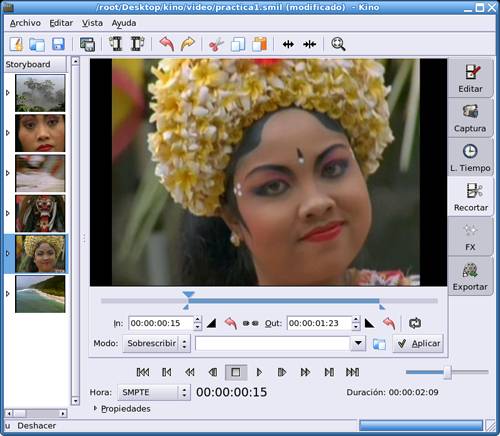
Task: Select the coastline thumbnail in storyboard
Action: point(40,294)
